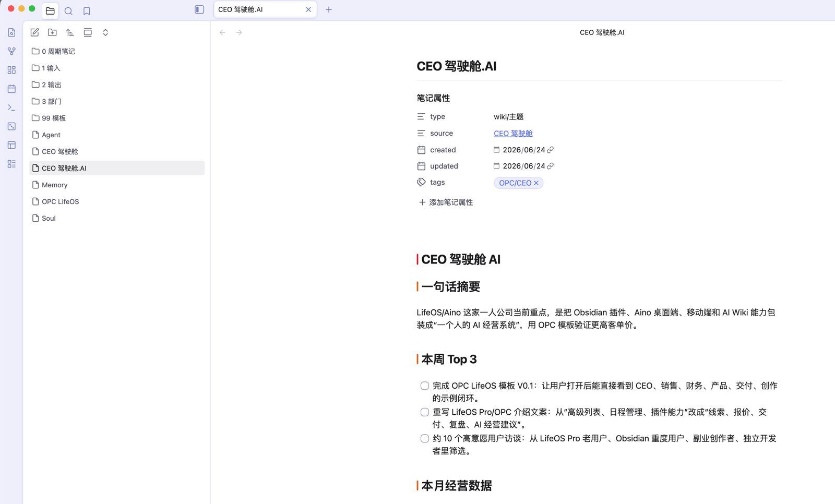835x504 pixels.
Task: Expand the 3 部门 folder
Action: click(x=117, y=101)
